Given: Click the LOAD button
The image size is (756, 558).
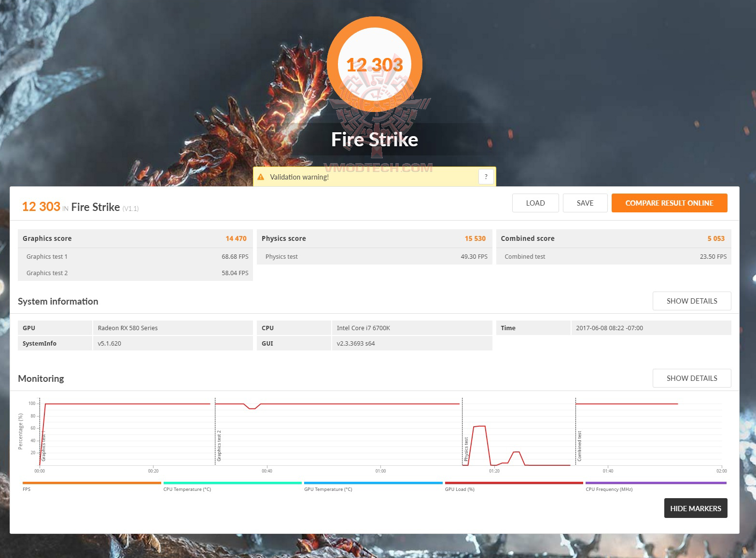Looking at the screenshot, I should 535,203.
